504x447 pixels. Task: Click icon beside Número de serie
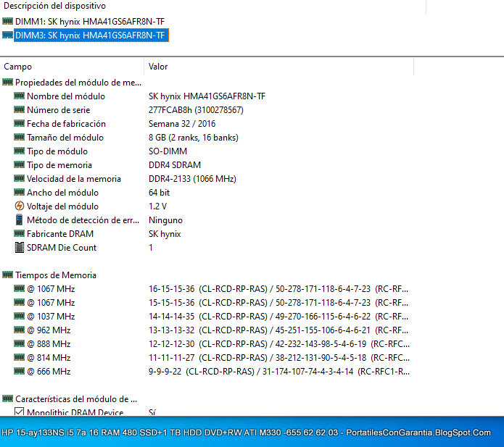[20, 110]
